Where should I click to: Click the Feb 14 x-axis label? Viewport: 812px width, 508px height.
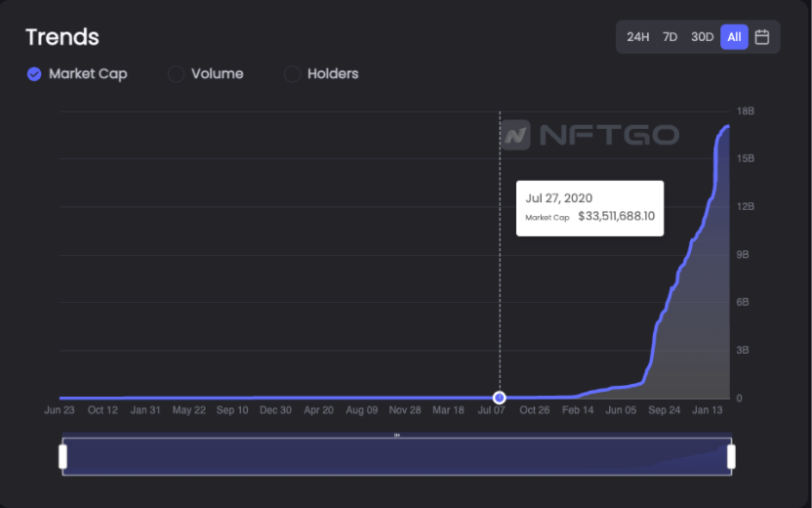578,410
